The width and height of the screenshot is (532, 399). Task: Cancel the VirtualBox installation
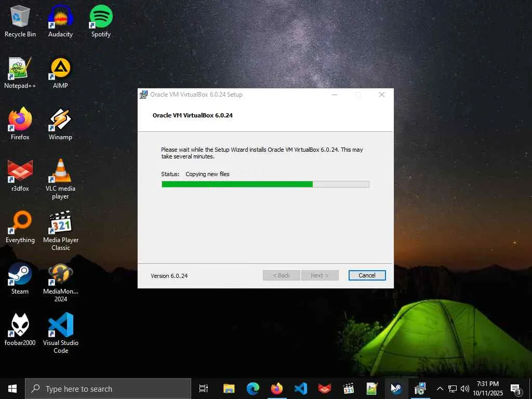point(367,275)
